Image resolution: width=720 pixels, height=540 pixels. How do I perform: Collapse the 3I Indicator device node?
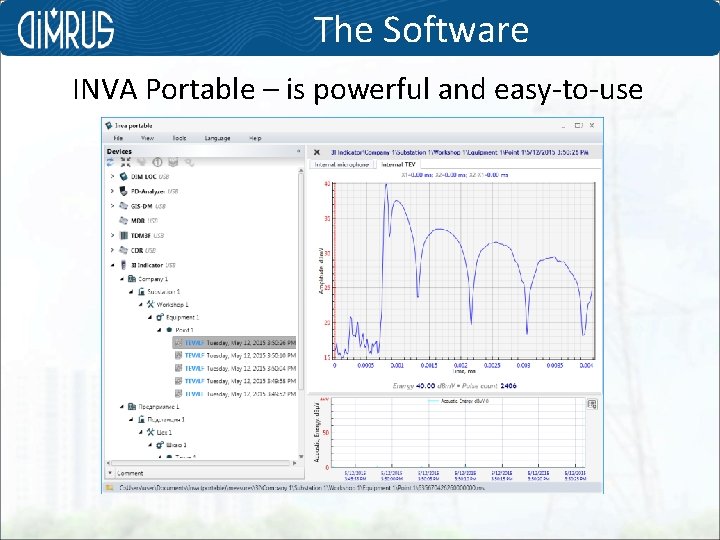pos(112,265)
